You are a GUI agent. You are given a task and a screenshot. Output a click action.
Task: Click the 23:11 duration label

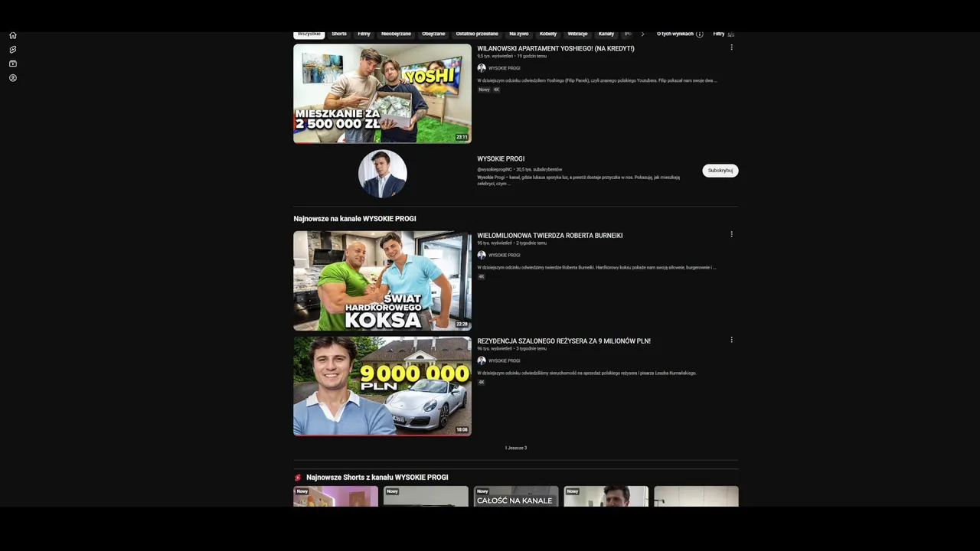[x=462, y=137]
